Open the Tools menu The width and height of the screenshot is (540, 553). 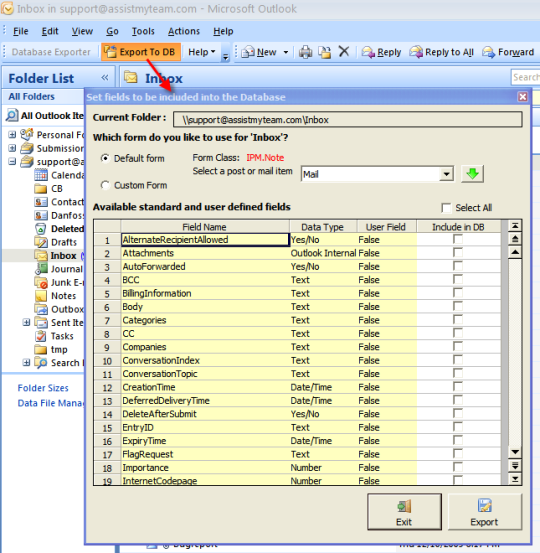[143, 31]
